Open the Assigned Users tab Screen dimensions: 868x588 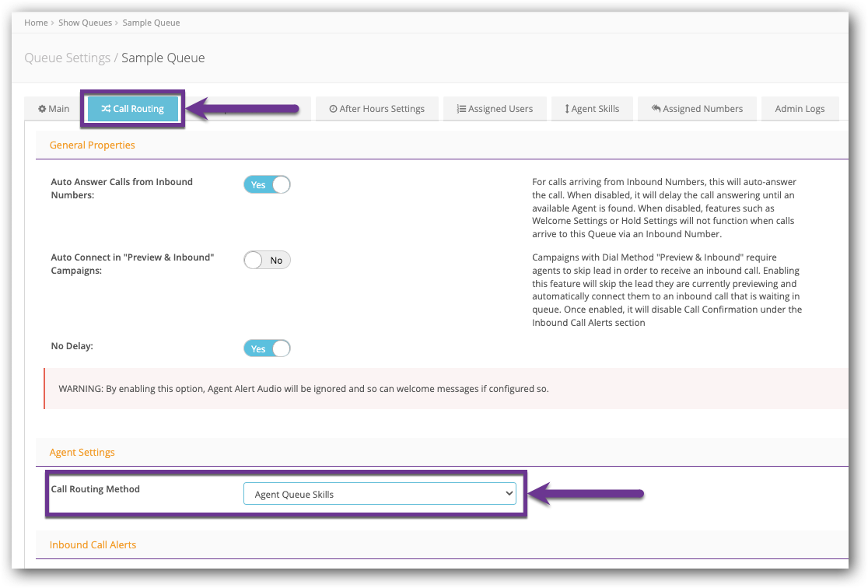(495, 109)
